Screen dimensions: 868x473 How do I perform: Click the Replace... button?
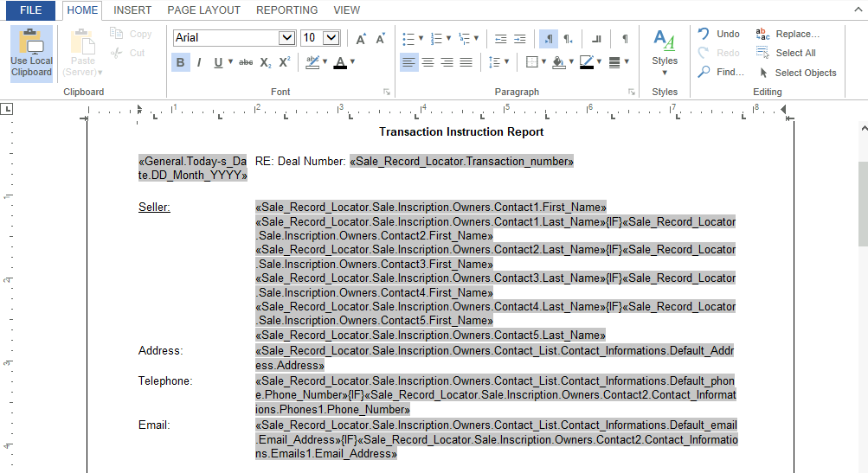788,34
